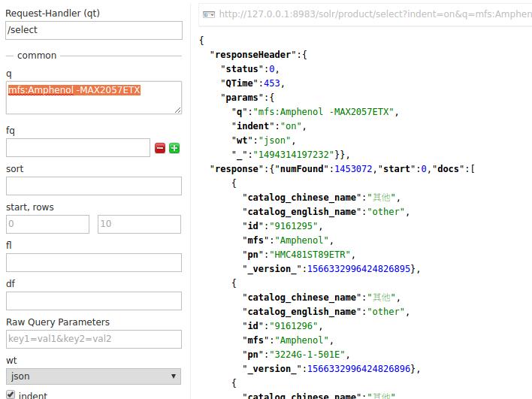Focus the df default field input
The image size is (532, 399).
tap(93, 301)
